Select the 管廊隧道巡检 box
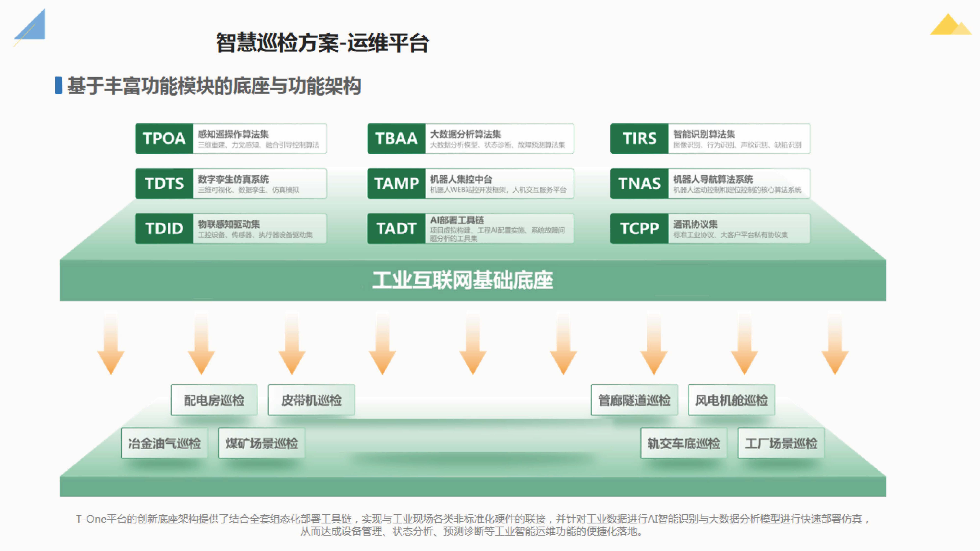This screenshot has height=551, width=980. pos(634,400)
